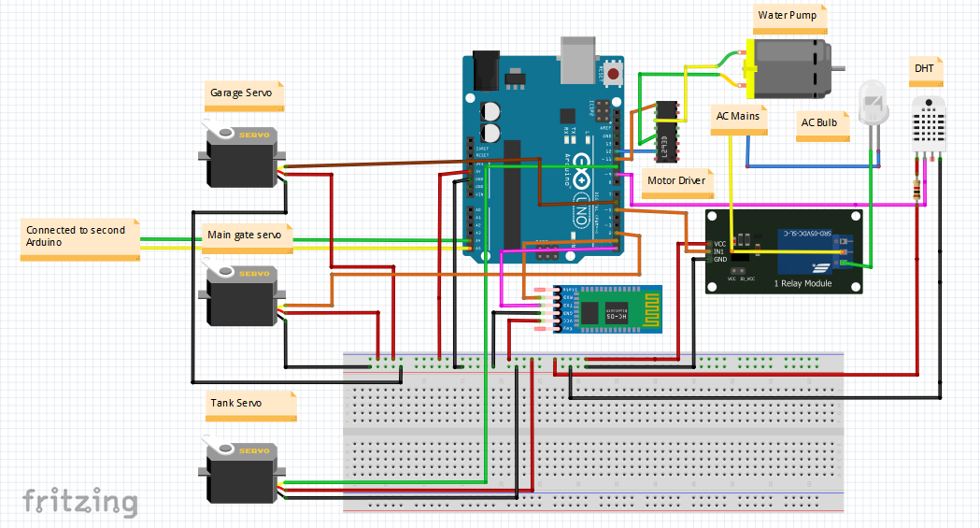The width and height of the screenshot is (980, 528).
Task: Select the 'Tank Servo' note label
Action: point(251,407)
